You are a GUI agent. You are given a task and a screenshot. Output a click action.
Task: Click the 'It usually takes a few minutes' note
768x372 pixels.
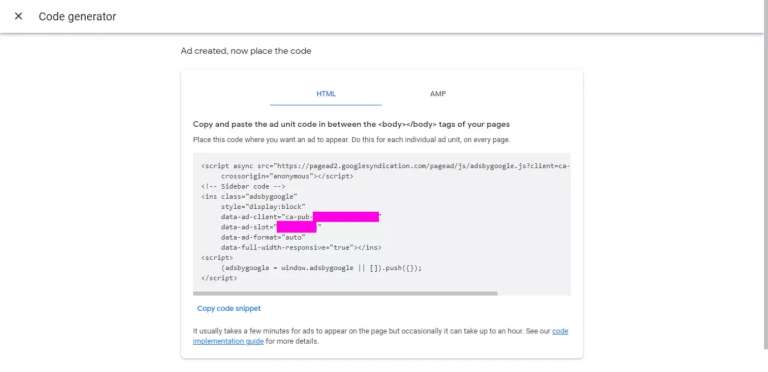click(381, 336)
